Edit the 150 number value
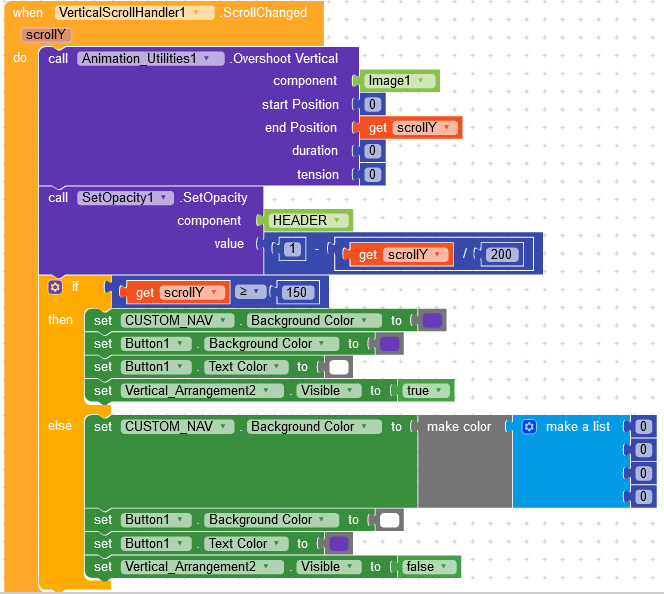 (x=296, y=293)
